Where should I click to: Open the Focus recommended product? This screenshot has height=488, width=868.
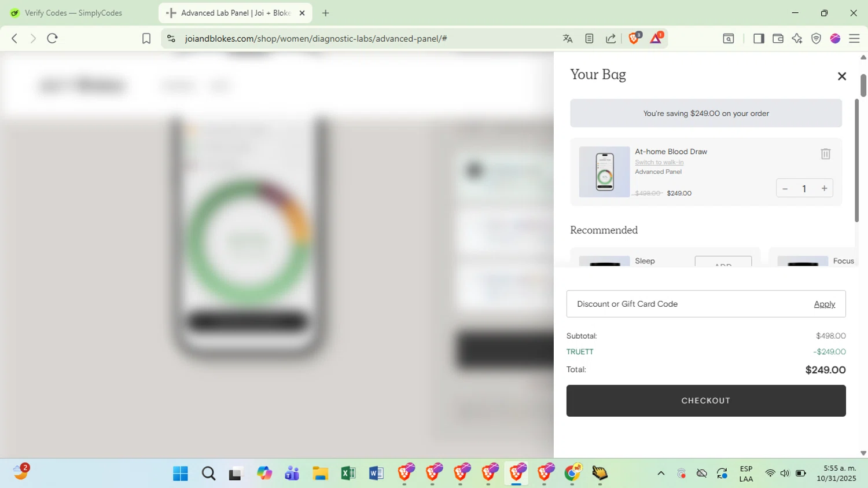click(843, 261)
